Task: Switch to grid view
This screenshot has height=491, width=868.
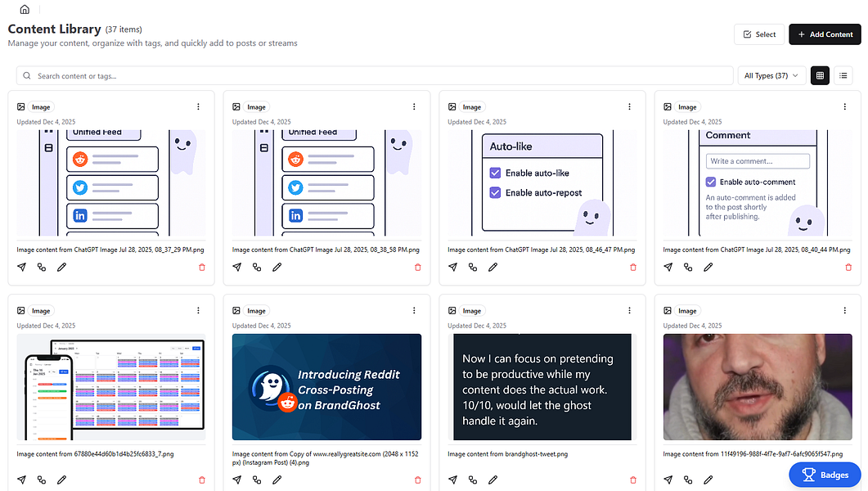Action: coord(820,76)
